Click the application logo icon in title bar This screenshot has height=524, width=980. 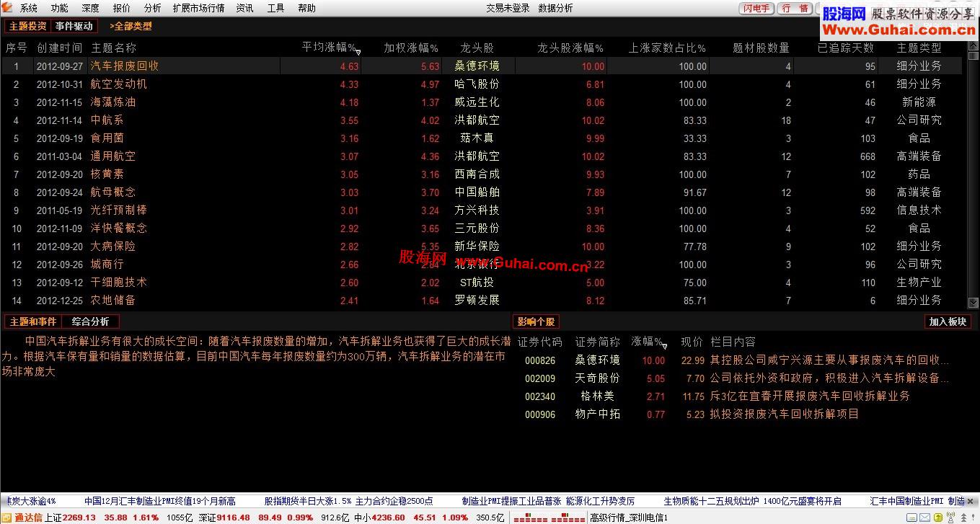[x=7, y=8]
